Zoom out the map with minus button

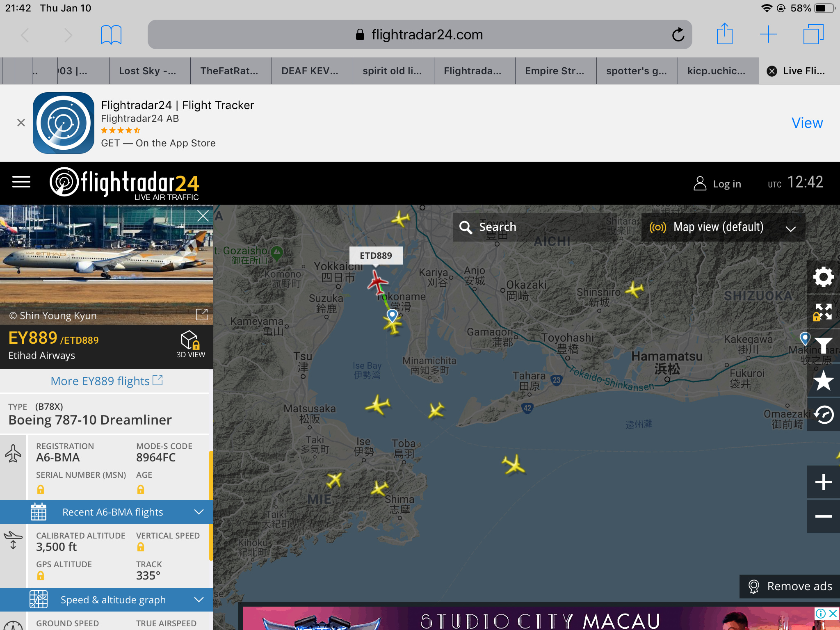[x=823, y=516]
